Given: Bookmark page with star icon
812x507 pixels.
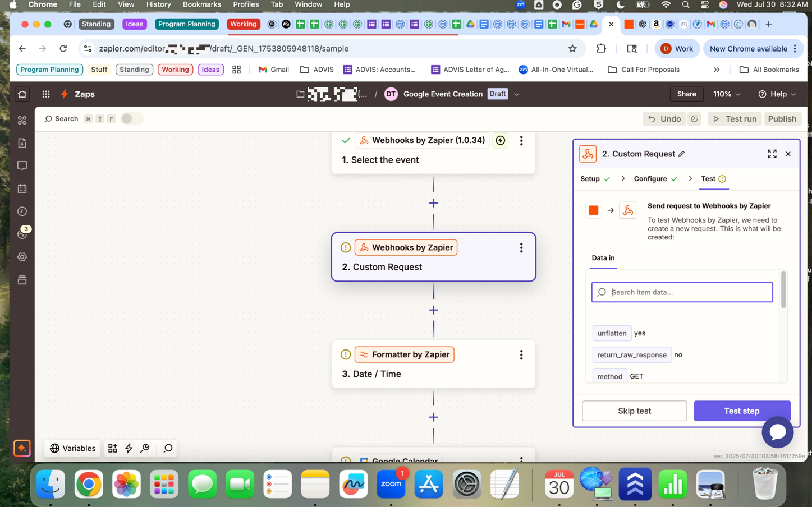Looking at the screenshot, I should [x=572, y=49].
